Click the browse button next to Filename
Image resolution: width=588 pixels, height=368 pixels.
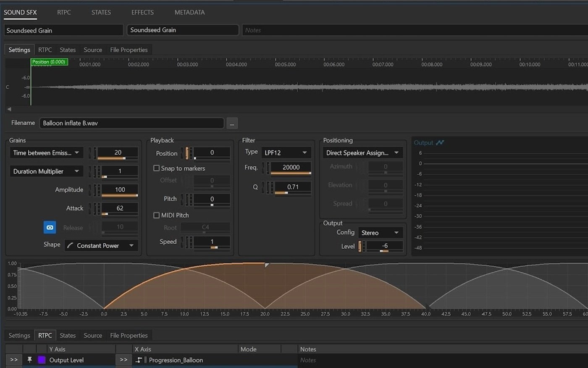(232, 123)
